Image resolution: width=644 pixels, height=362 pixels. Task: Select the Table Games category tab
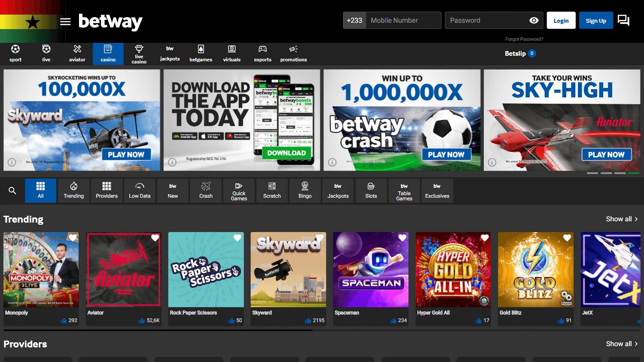[404, 190]
